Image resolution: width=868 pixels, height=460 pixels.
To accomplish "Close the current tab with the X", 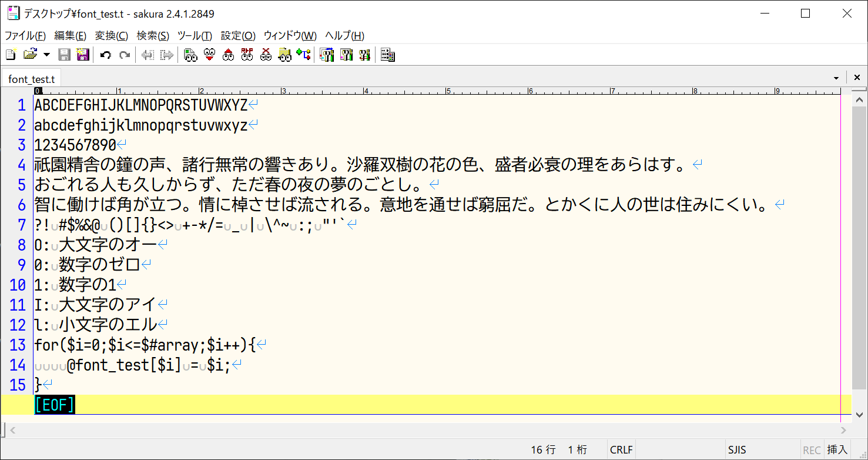I will 857,77.
